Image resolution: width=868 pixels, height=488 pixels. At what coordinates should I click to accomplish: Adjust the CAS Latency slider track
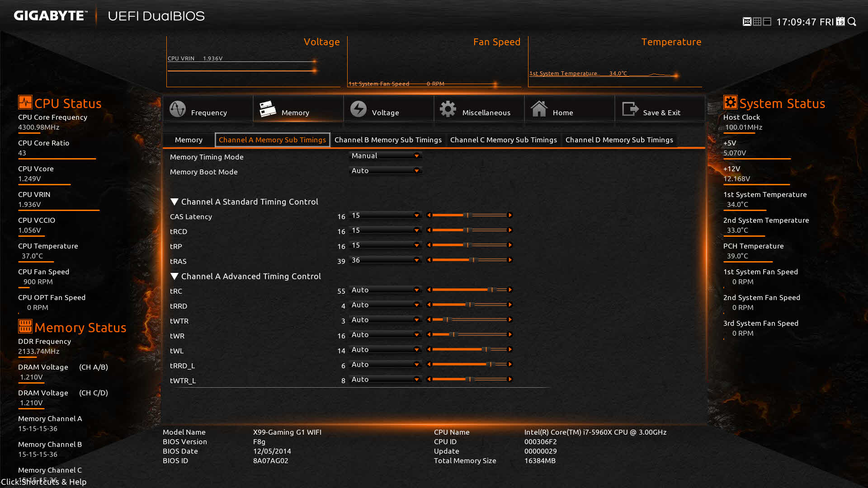click(x=469, y=215)
